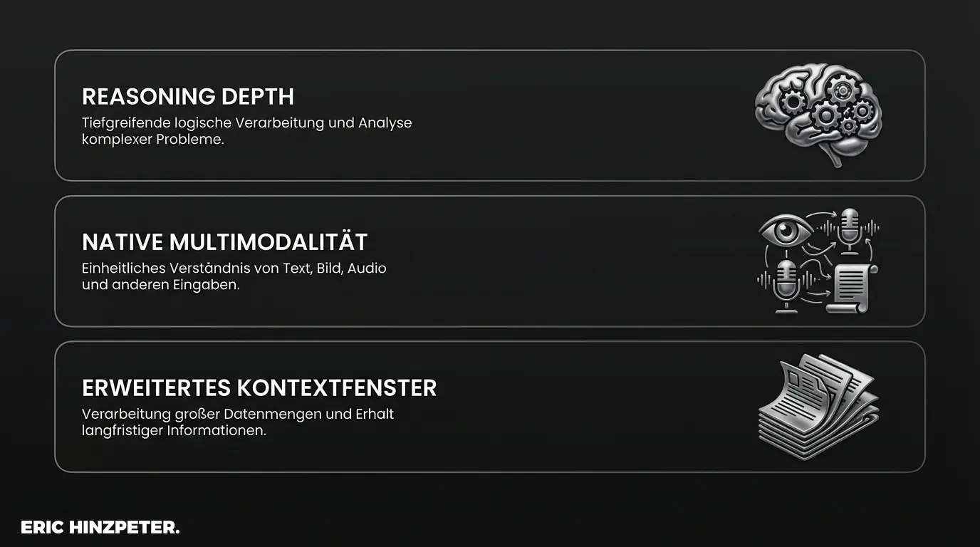Click the text "und anderen Eingaben."

[160, 286]
